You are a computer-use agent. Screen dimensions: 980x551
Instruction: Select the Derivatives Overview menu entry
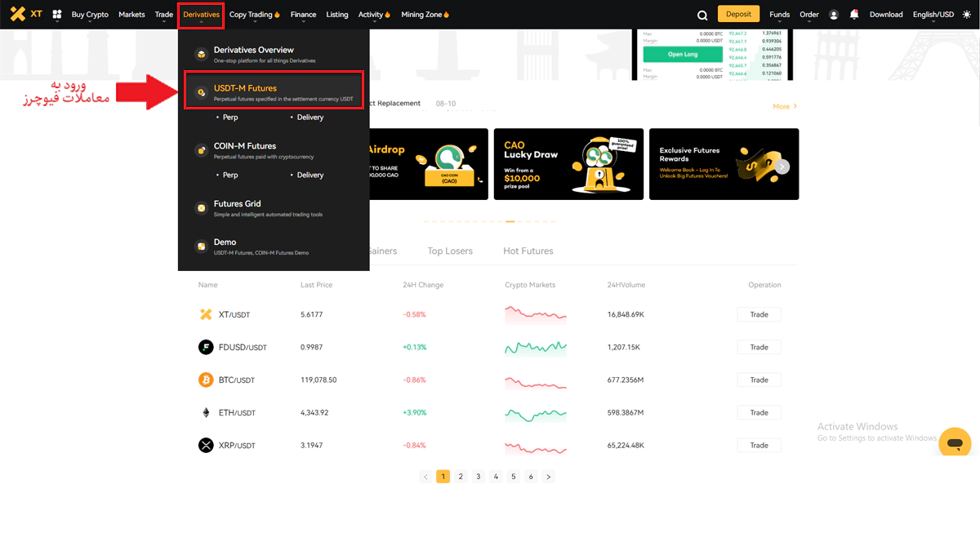coord(274,55)
